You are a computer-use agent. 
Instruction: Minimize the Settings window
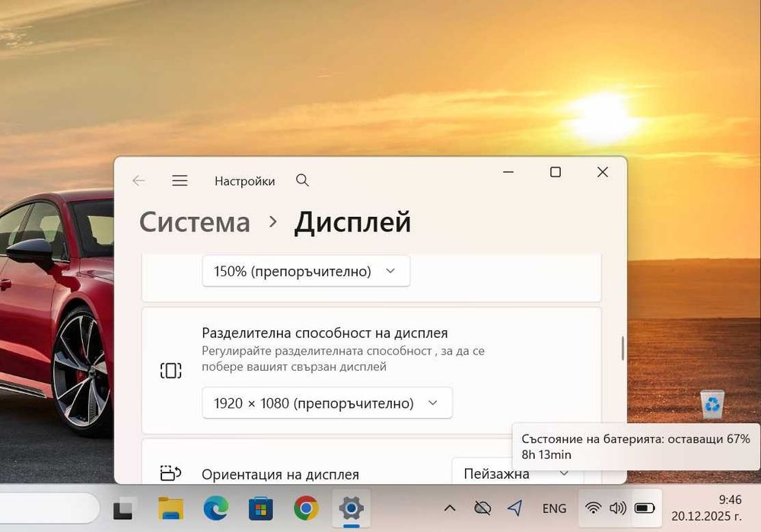(508, 172)
